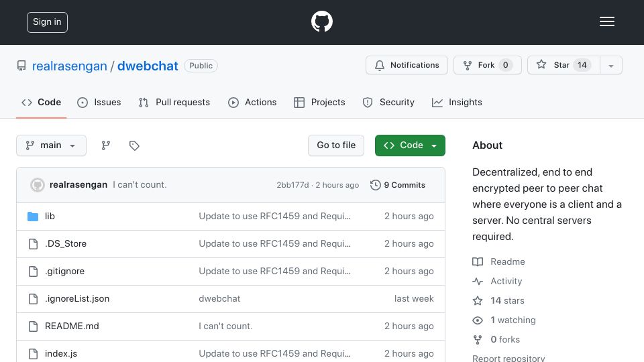Open the lib row commit message
This screenshot has width=644, height=362.
tap(275, 217)
